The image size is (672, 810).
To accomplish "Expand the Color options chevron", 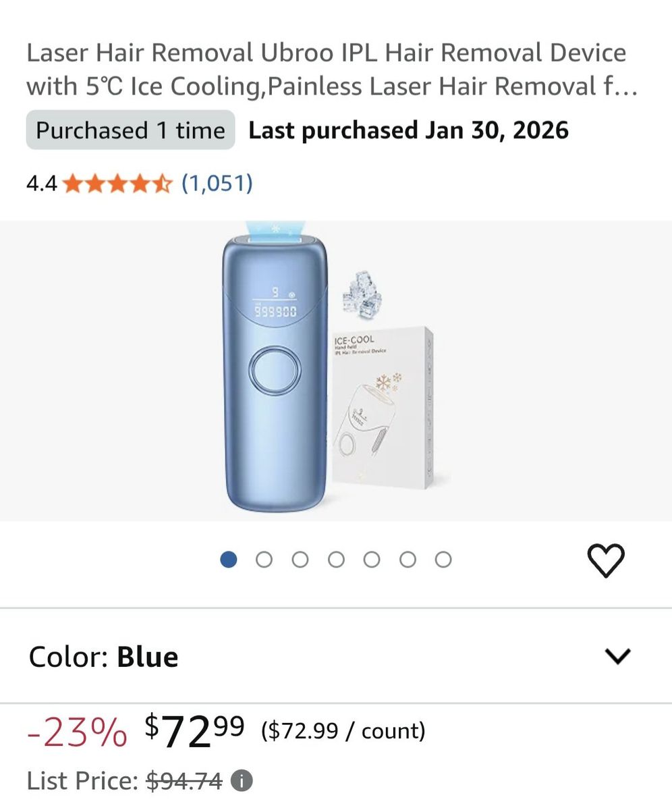I will (x=618, y=656).
